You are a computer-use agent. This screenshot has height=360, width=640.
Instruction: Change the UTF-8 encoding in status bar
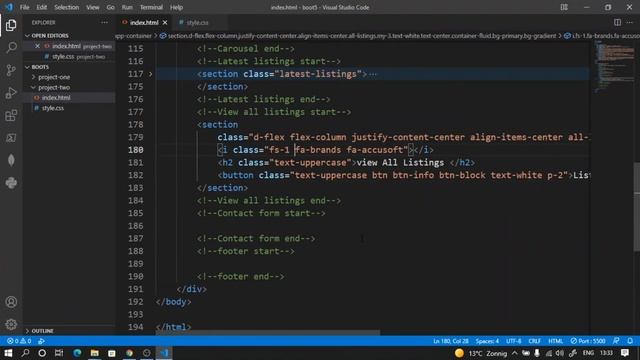(513, 341)
